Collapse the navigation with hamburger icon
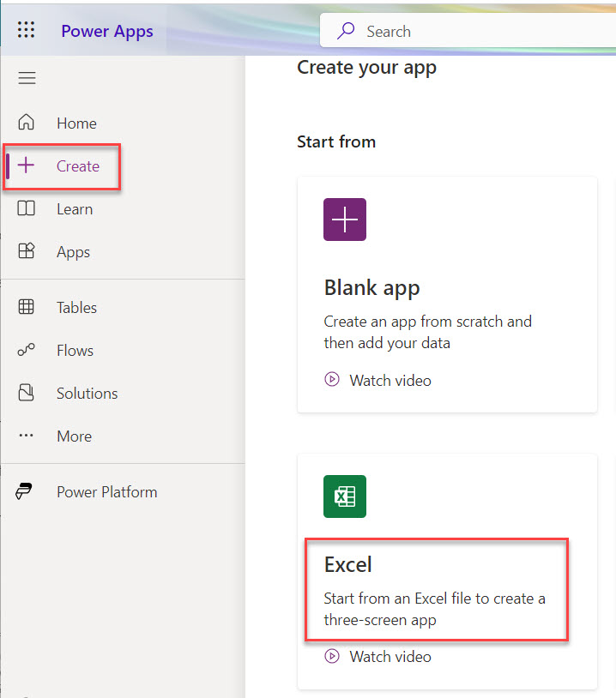Screen dimensions: 616x698 click(x=27, y=78)
